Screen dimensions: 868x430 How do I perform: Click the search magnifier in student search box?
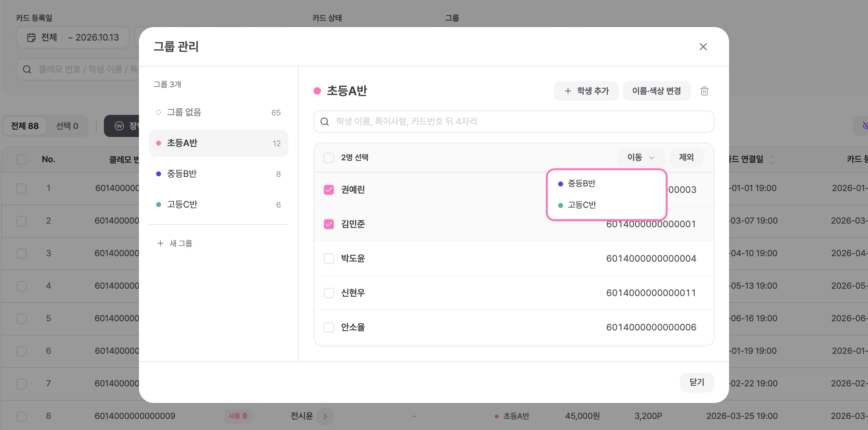pos(325,122)
